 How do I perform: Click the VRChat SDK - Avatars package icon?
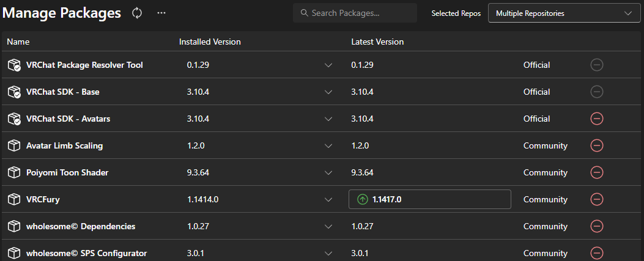pyautogui.click(x=15, y=119)
